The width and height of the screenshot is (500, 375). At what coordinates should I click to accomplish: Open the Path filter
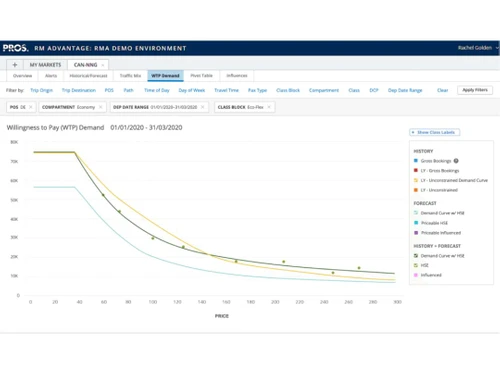pyautogui.click(x=128, y=90)
